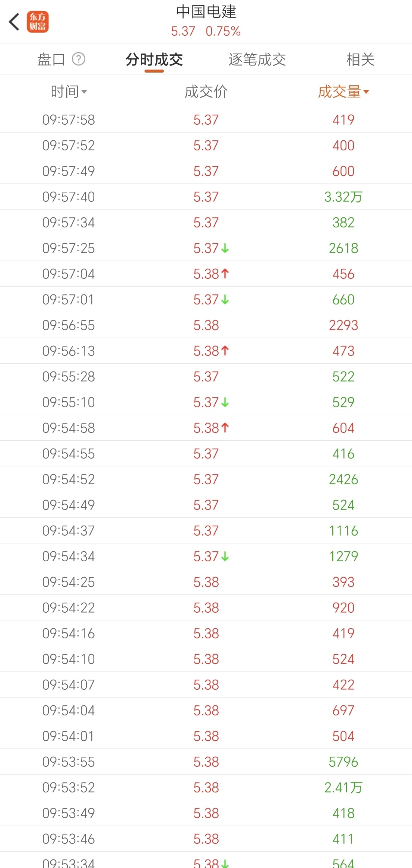
Task: Tap the red up arrow at 09:56:13
Action: (x=225, y=351)
